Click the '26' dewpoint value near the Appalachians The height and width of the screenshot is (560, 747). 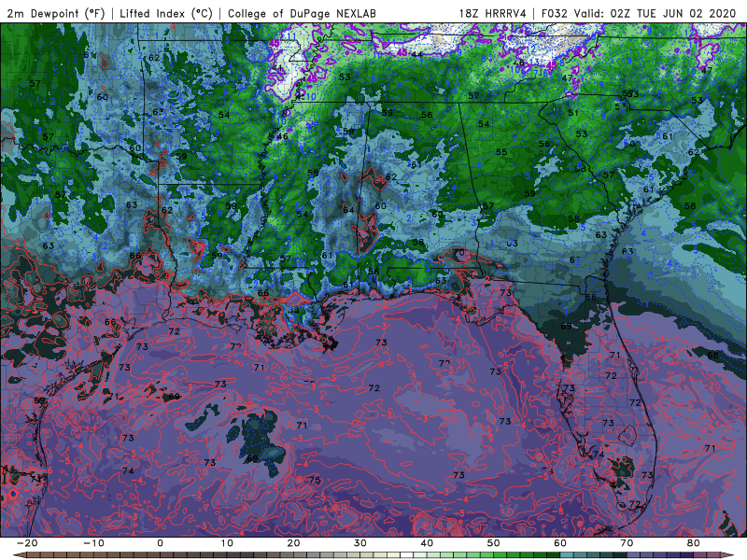pos(519,63)
